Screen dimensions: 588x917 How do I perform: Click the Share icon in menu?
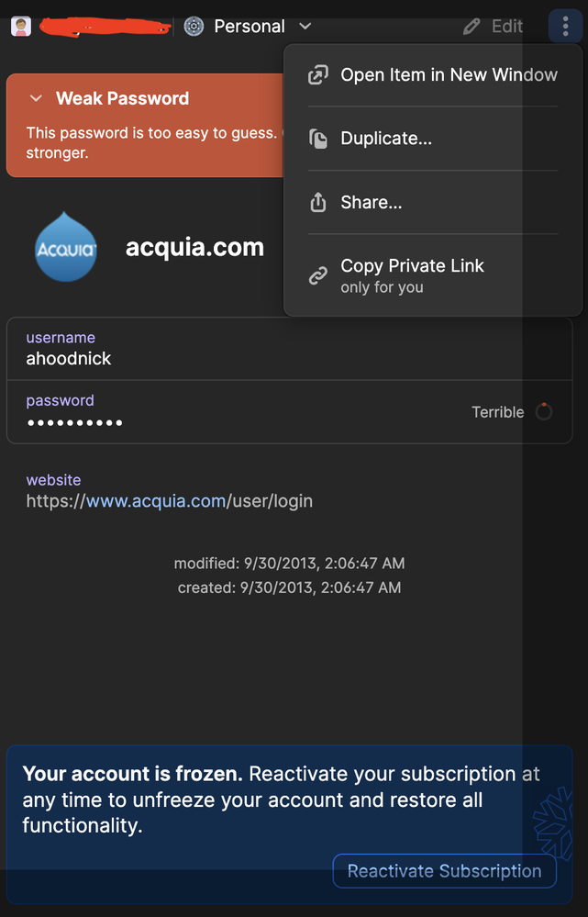(x=318, y=203)
